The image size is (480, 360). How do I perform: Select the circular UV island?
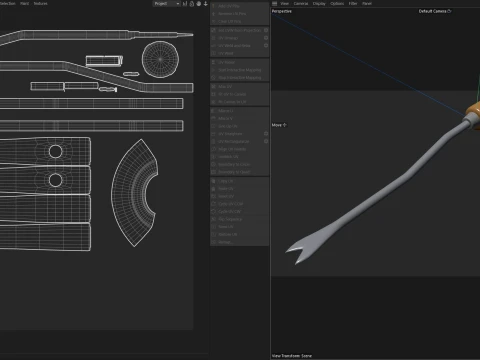pos(160,59)
